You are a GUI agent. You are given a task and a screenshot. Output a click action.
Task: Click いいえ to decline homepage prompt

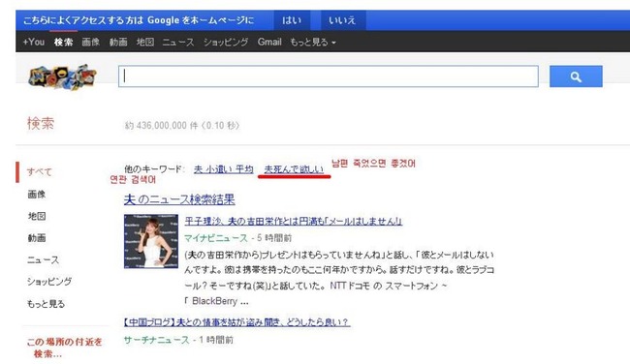click(343, 20)
